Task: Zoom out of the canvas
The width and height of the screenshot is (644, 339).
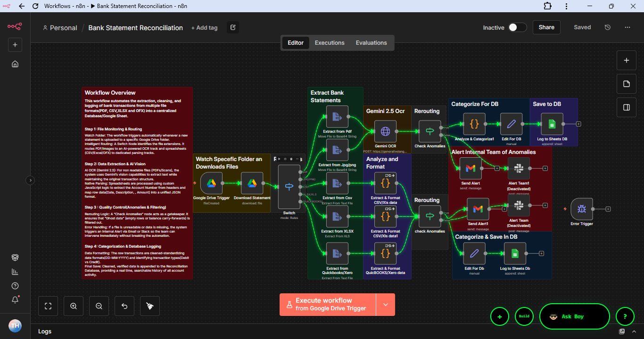Action: (x=99, y=306)
